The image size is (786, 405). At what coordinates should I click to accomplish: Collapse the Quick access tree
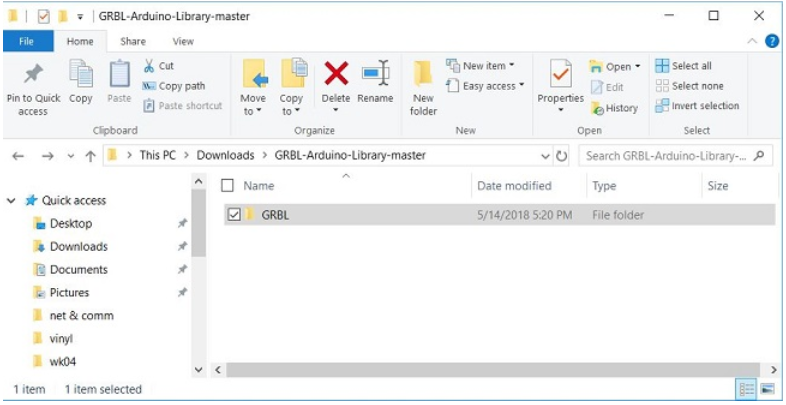[x=11, y=201]
